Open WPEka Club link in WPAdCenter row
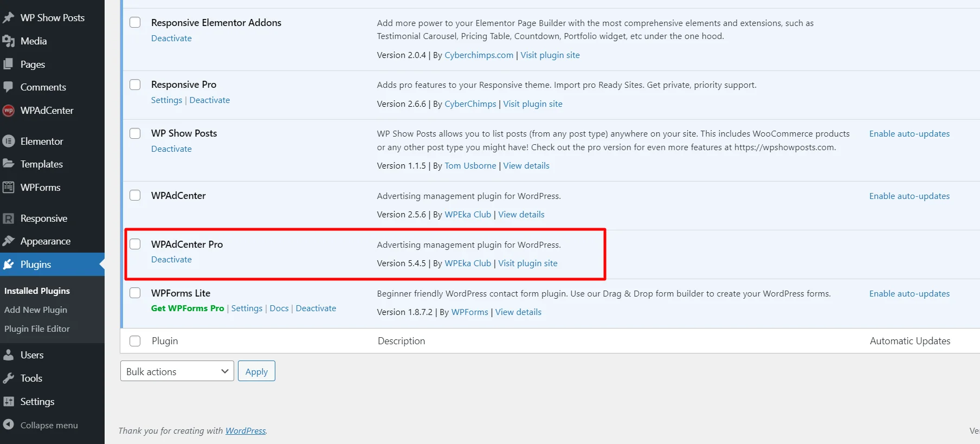Viewport: 980px width, 444px height. click(x=468, y=214)
